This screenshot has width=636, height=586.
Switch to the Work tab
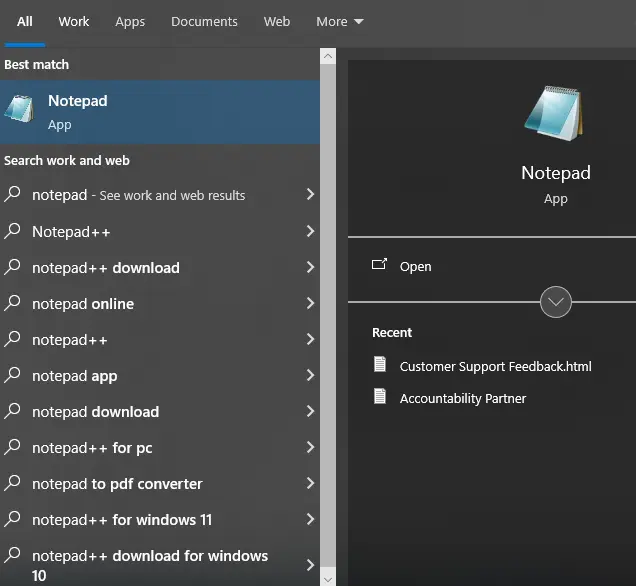tap(74, 21)
